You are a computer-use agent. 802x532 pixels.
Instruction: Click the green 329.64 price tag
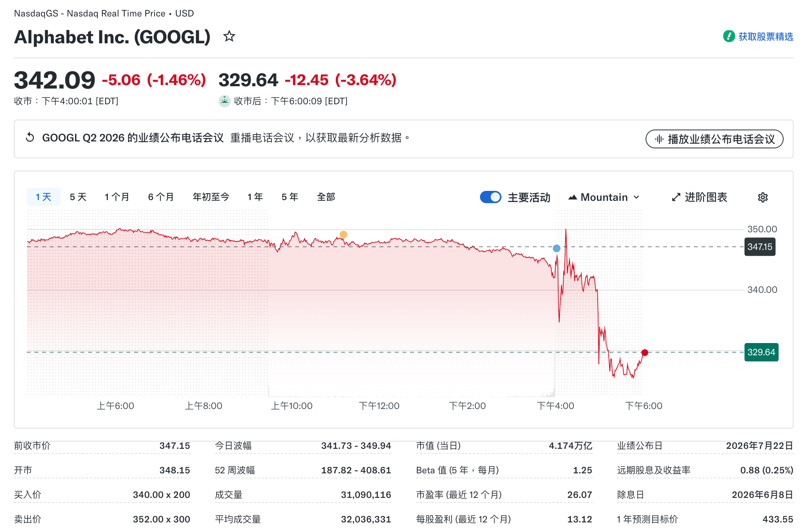click(761, 352)
